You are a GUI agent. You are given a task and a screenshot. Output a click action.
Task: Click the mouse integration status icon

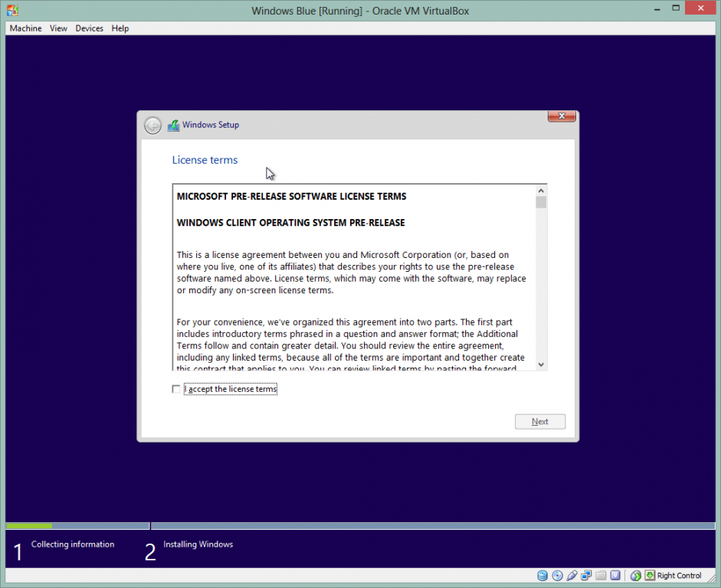point(636,576)
